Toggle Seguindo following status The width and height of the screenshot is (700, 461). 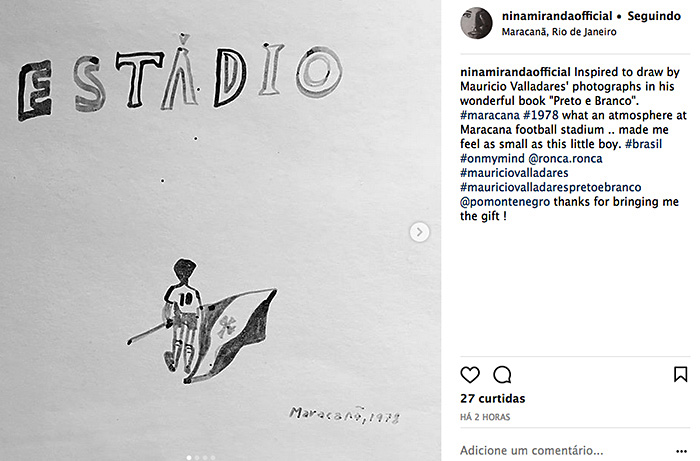[x=654, y=16]
